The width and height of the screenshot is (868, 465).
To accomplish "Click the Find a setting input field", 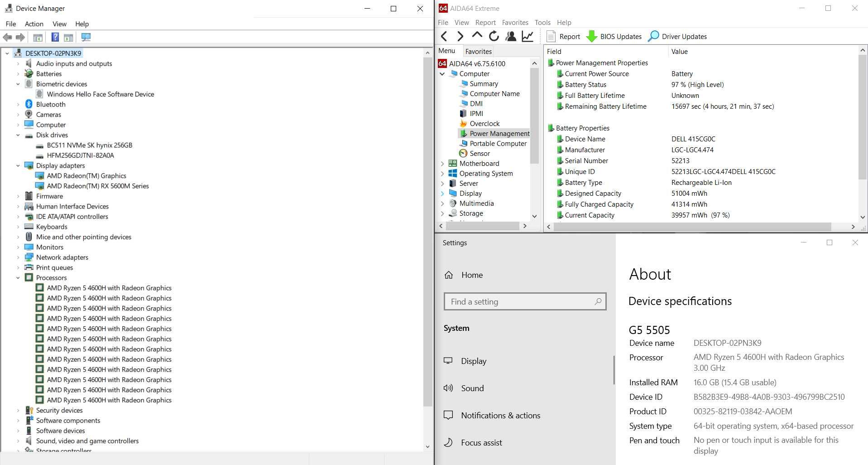I will [525, 301].
